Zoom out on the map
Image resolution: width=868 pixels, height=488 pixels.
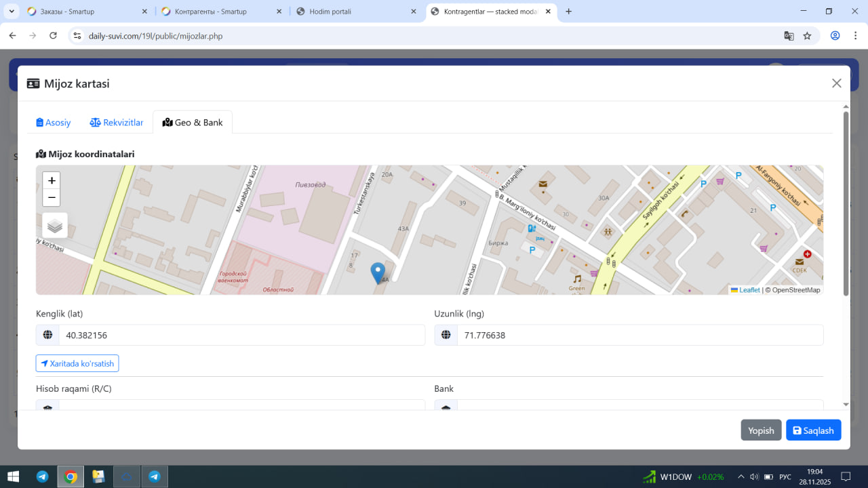pos(52,198)
